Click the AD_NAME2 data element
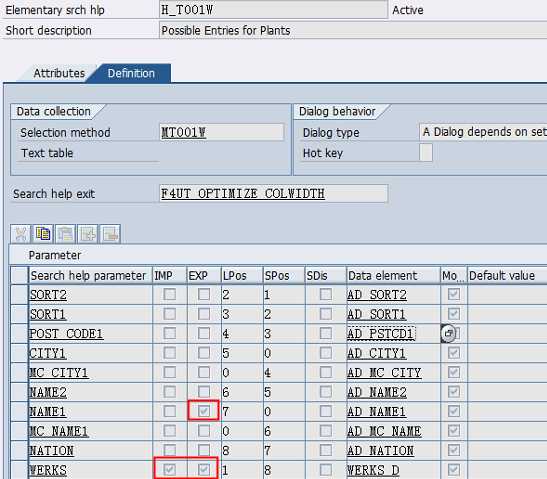This screenshot has height=479, width=547. [377, 392]
